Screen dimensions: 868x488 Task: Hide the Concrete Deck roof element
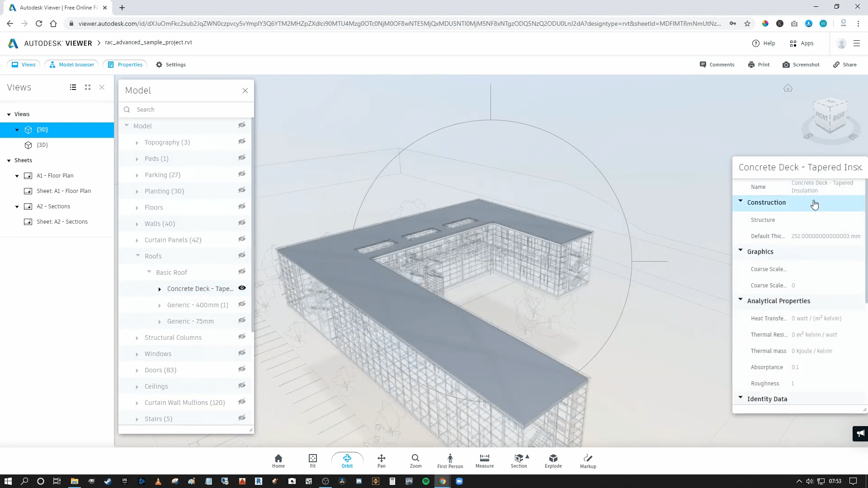(242, 288)
